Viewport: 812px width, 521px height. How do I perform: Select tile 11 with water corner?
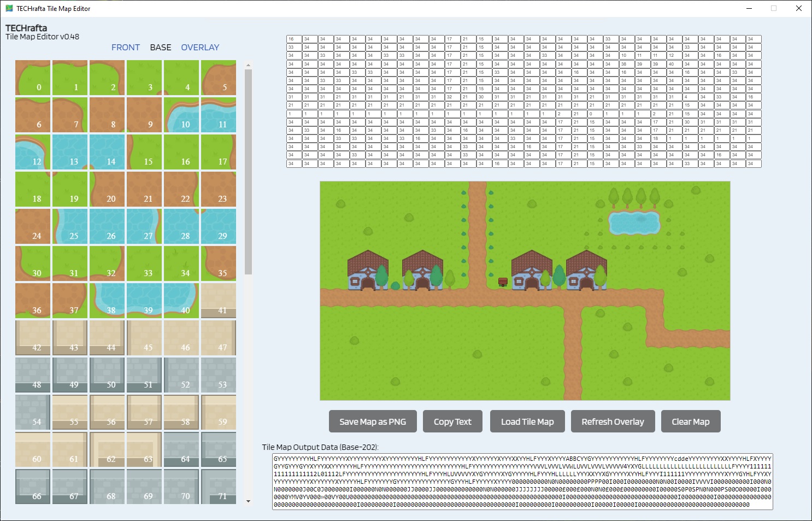(219, 115)
